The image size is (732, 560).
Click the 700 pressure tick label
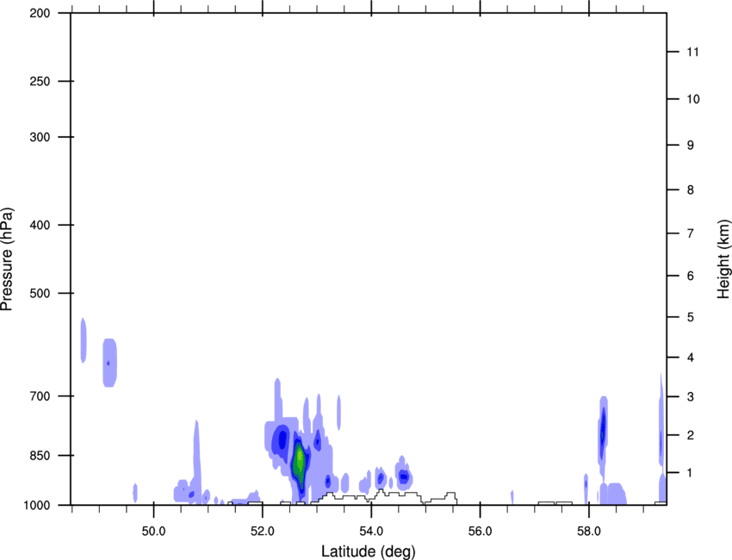[x=40, y=396]
